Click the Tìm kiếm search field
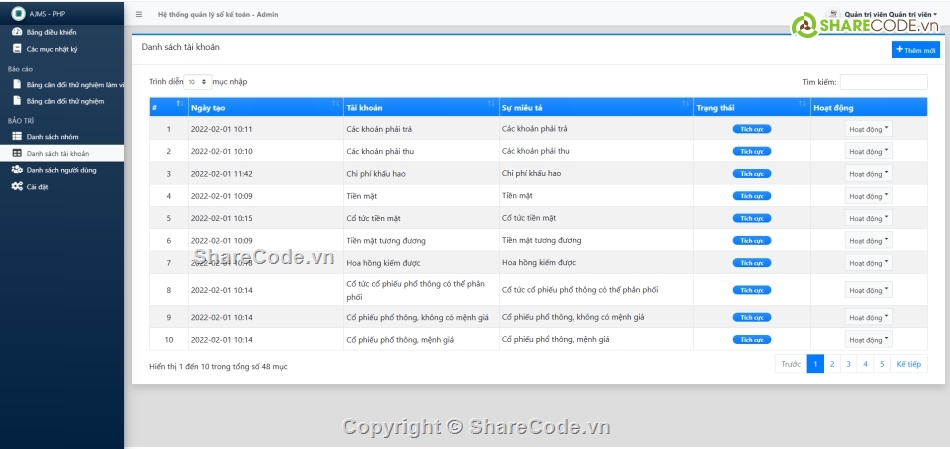Screen dimensions: 950x449 point(883,82)
